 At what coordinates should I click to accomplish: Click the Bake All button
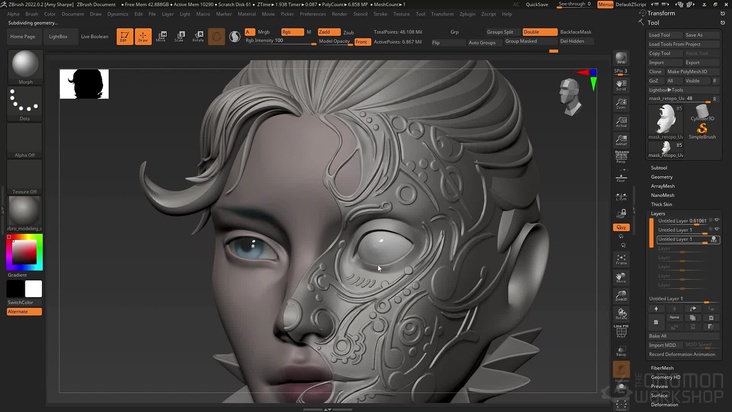pos(683,336)
